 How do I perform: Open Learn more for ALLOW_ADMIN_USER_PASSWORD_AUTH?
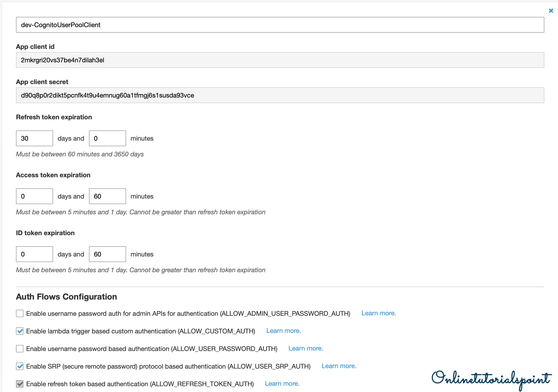[x=378, y=313]
